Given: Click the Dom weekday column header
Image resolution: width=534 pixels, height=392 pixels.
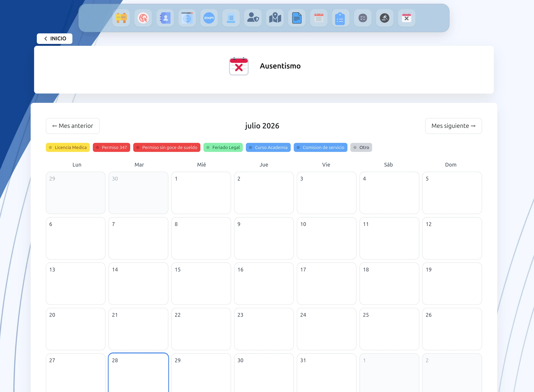Looking at the screenshot, I should 451,165.
